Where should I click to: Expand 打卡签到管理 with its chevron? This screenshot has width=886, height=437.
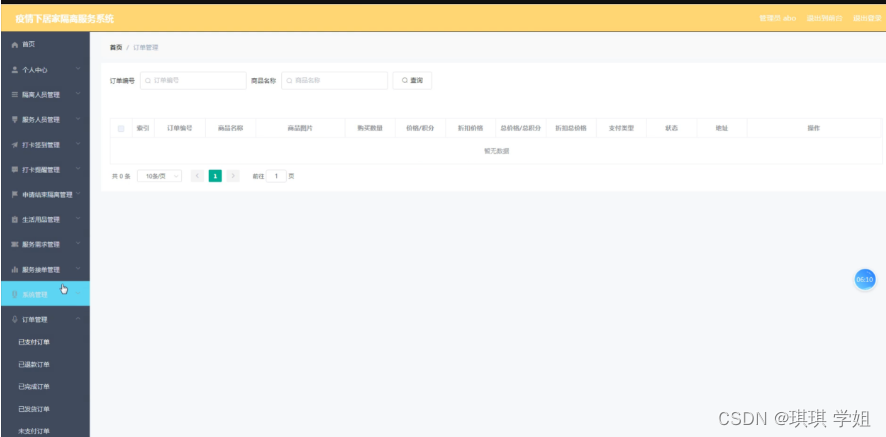(78, 144)
